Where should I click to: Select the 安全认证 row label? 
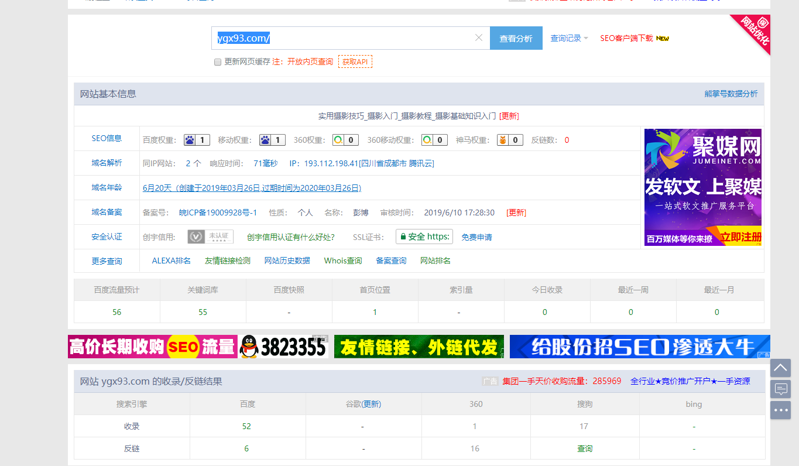[x=106, y=237]
